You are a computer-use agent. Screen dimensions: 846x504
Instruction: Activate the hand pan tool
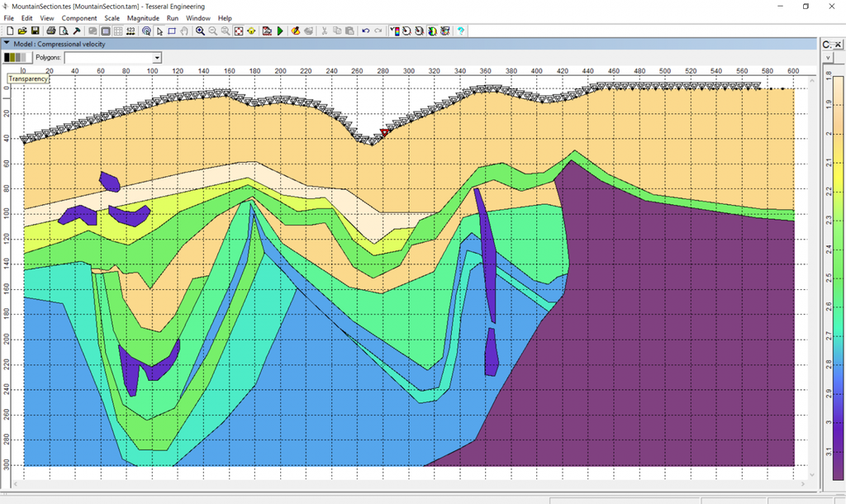click(x=184, y=31)
